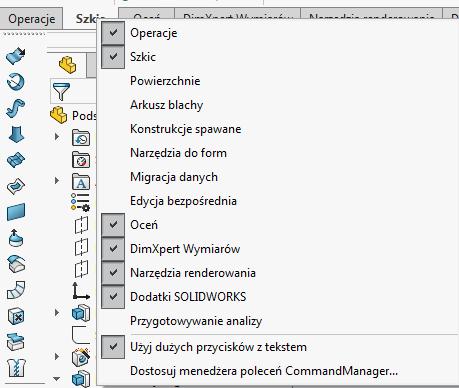Uncheck the Operacje tab in the context menu

point(113,33)
